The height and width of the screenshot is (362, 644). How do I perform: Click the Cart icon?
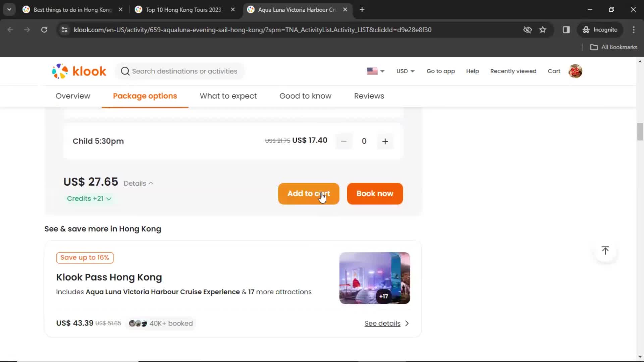tap(554, 71)
